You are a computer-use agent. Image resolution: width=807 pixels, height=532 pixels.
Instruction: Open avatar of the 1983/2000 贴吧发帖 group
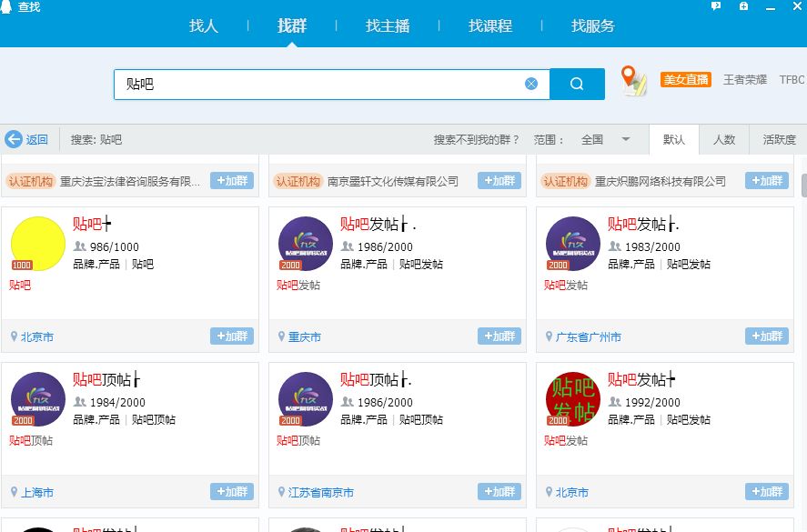tap(573, 244)
